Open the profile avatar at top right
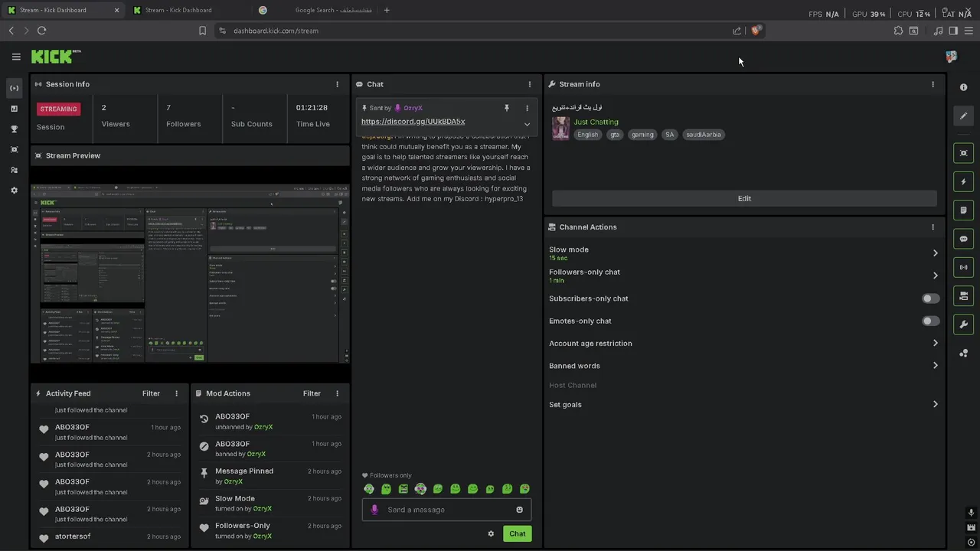This screenshot has width=980, height=551. pyautogui.click(x=951, y=57)
